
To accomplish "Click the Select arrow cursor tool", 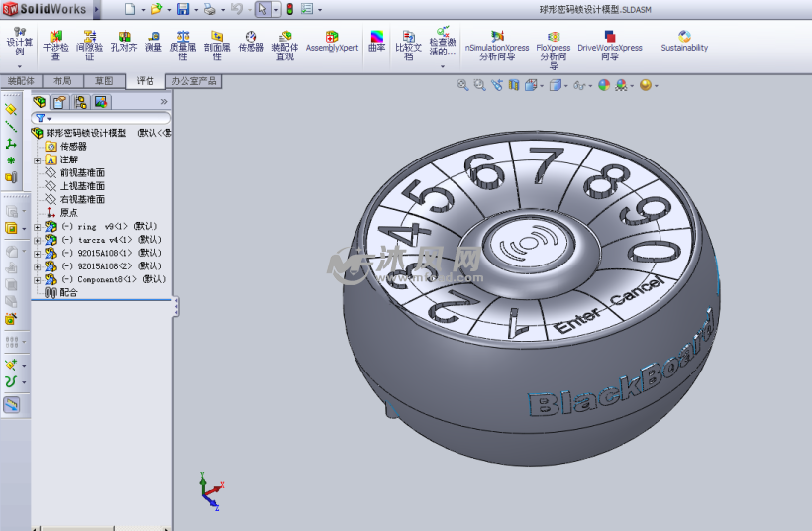I will tap(263, 9).
